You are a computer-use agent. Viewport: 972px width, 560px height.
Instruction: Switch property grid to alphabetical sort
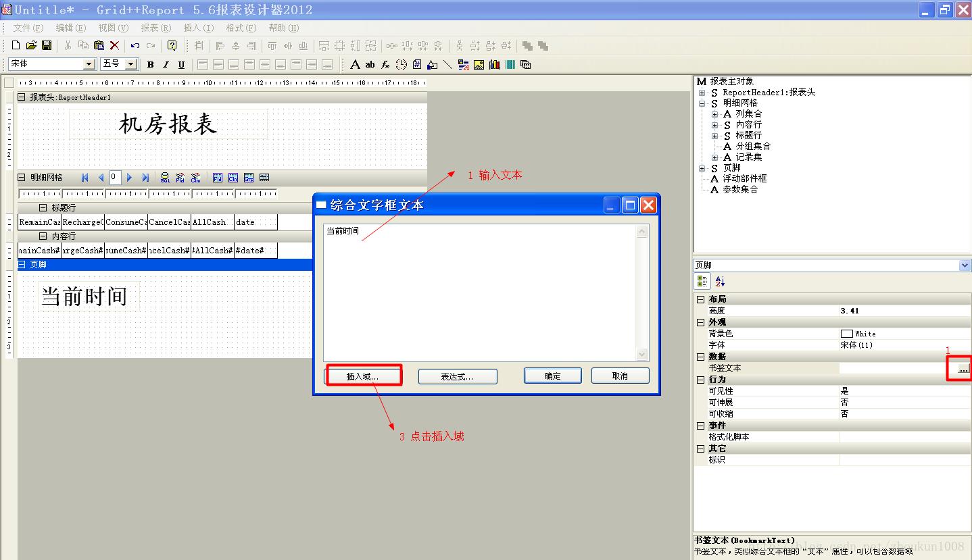720,281
